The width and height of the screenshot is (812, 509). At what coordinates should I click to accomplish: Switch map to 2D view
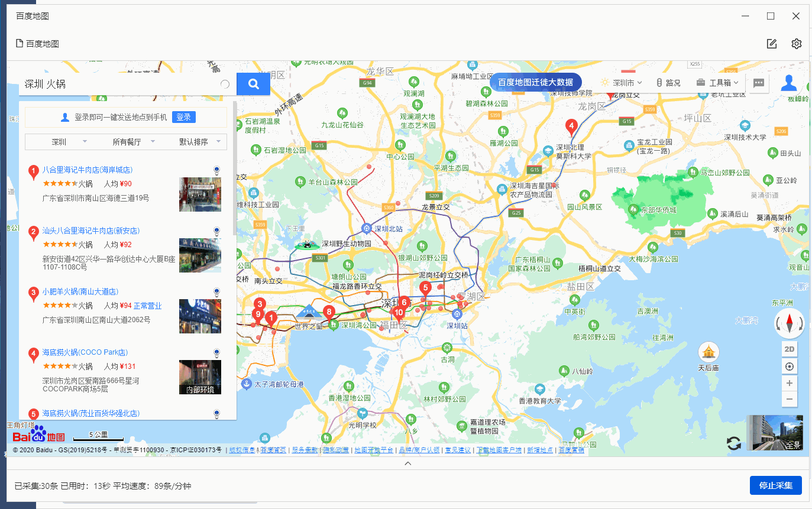pyautogui.click(x=790, y=349)
